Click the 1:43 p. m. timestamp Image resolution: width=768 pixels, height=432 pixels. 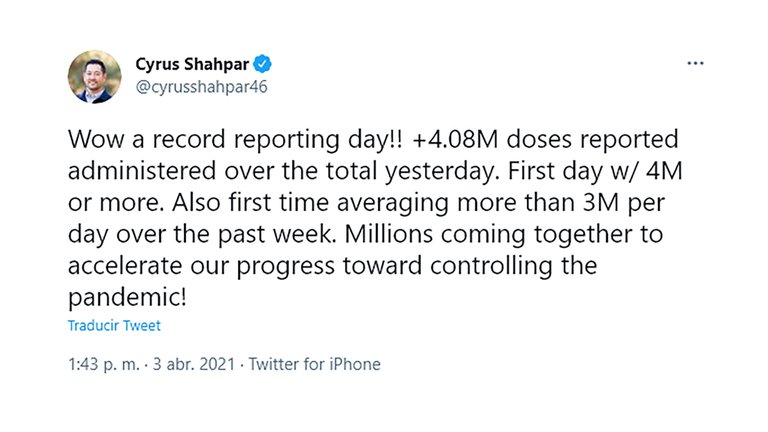click(x=103, y=364)
